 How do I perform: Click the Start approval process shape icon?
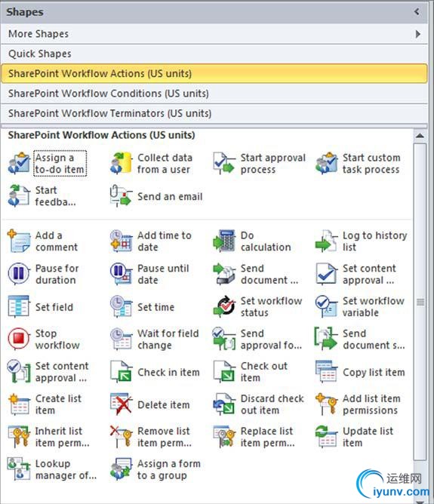coord(223,163)
